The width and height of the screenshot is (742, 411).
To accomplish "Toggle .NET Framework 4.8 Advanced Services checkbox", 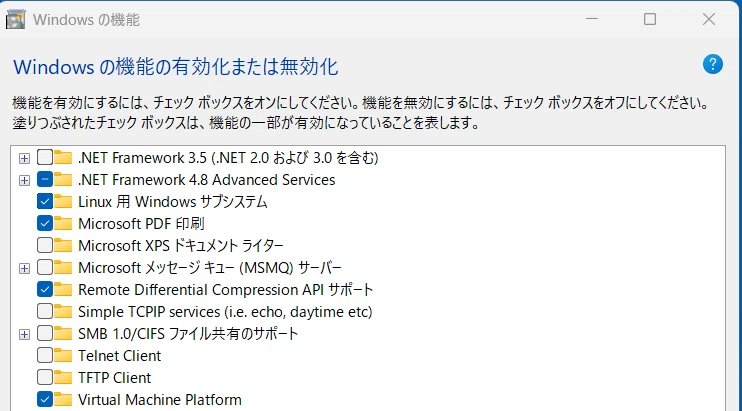I will point(45,179).
